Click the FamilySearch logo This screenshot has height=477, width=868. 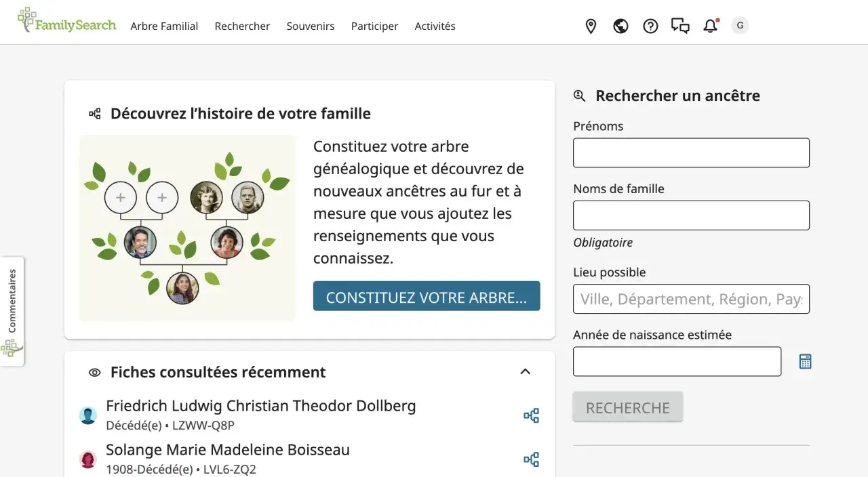(x=67, y=21)
